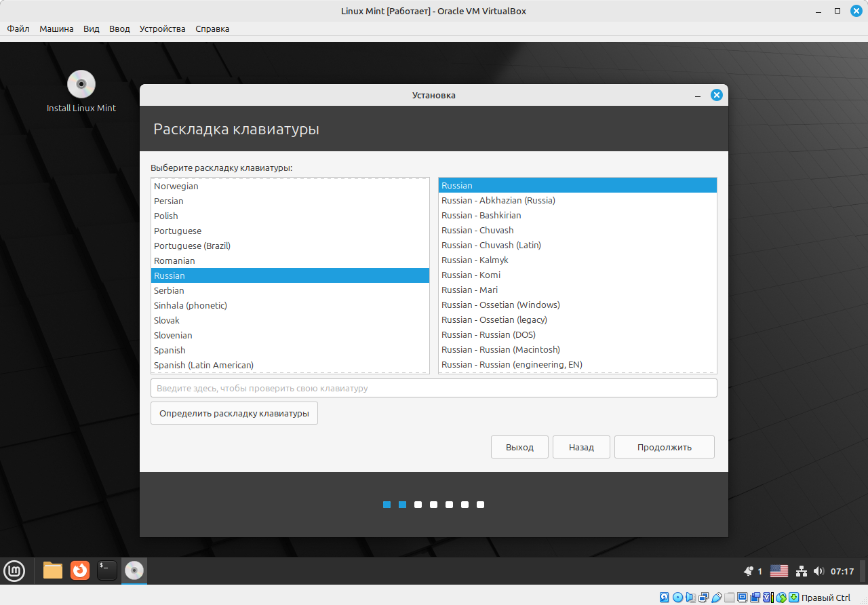Open the notifications bell in the tray
This screenshot has width=868, height=605.
pos(749,571)
